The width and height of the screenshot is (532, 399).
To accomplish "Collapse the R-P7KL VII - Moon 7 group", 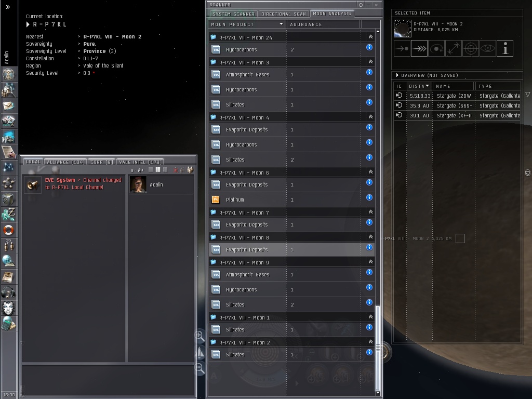I will coord(370,212).
